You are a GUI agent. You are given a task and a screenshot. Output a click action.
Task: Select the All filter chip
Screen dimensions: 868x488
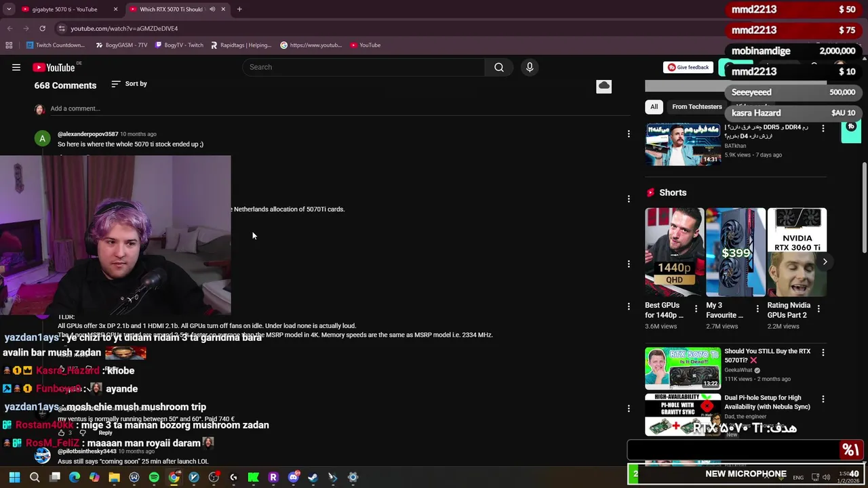point(654,106)
